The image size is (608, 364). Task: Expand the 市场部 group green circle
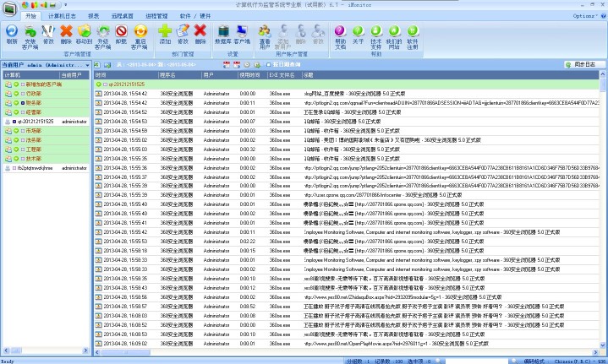(x=16, y=131)
